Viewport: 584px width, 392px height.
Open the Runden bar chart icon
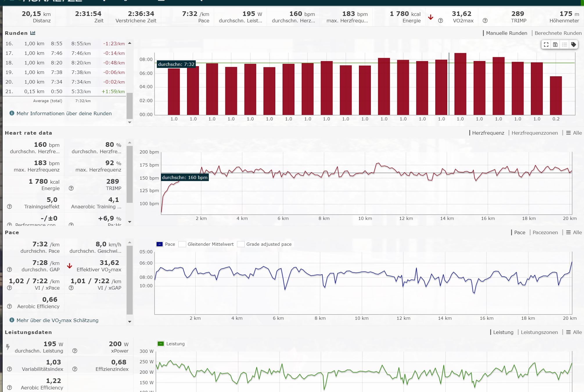[33, 33]
